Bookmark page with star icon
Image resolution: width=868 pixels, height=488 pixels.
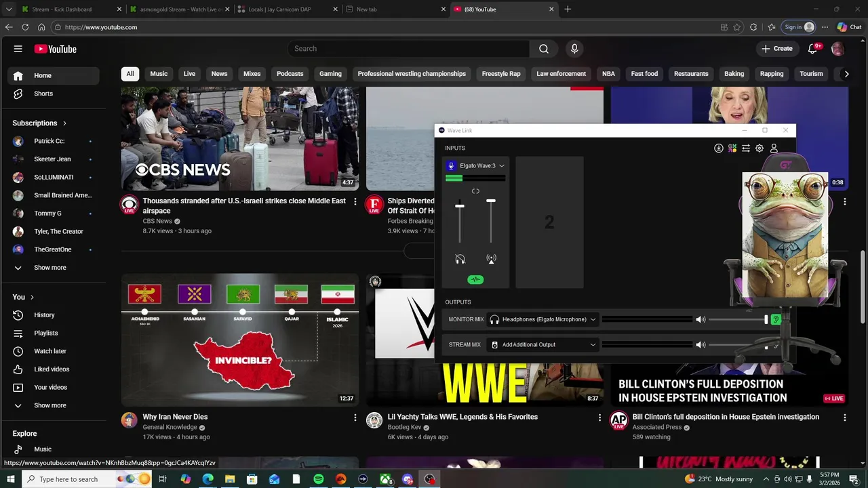737,27
